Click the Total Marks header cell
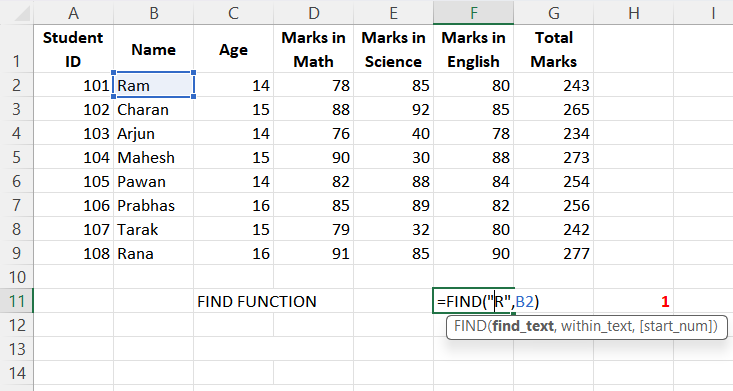This screenshot has height=391, width=733. click(553, 49)
